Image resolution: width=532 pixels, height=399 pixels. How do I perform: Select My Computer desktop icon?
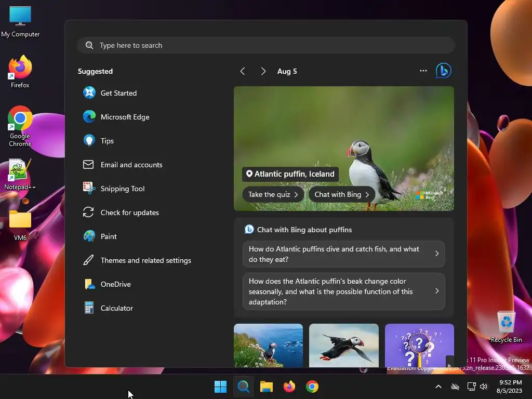20,21
